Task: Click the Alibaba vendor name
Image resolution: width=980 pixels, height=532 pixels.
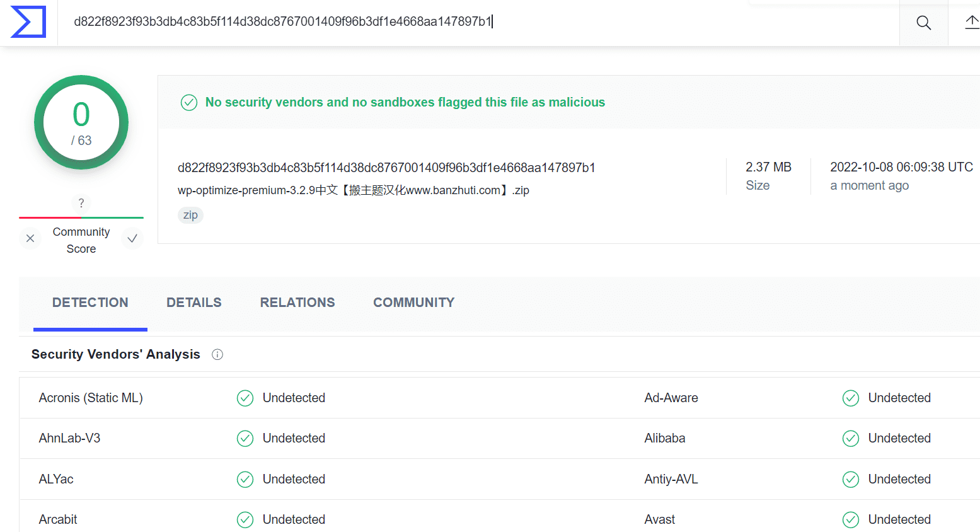Action: point(665,438)
